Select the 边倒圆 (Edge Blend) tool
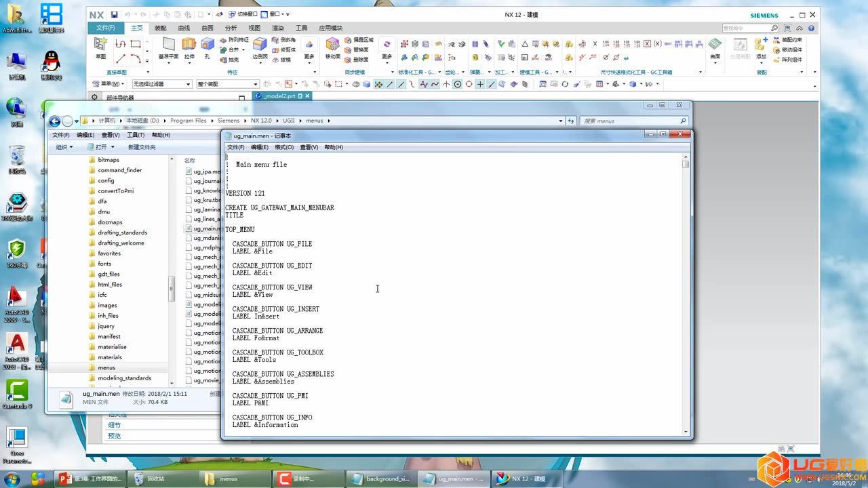Screen dimensions: 868x488 [260, 47]
